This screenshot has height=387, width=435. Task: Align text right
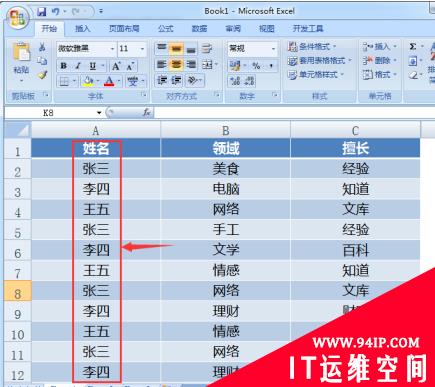point(191,65)
